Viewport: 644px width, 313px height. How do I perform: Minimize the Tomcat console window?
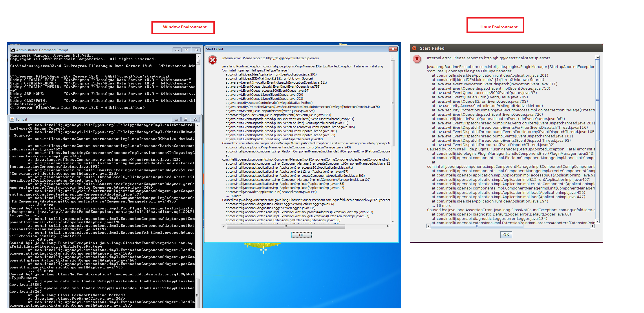point(176,119)
